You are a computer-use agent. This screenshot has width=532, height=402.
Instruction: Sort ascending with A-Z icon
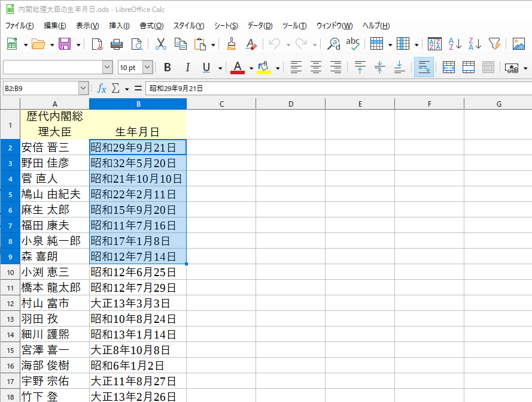point(455,44)
